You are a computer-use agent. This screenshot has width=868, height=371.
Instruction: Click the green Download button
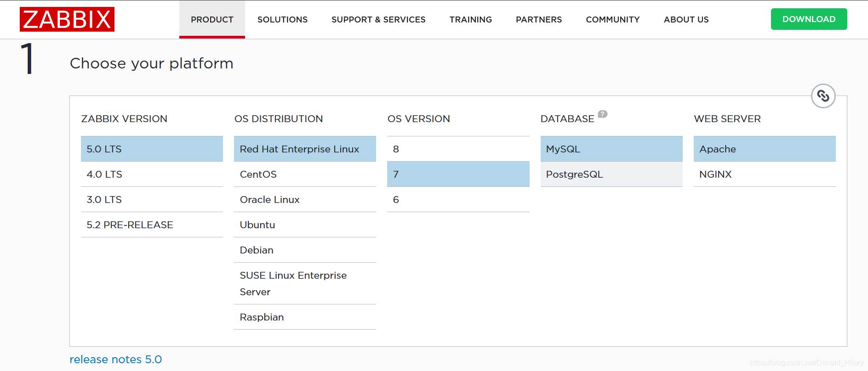click(x=809, y=19)
